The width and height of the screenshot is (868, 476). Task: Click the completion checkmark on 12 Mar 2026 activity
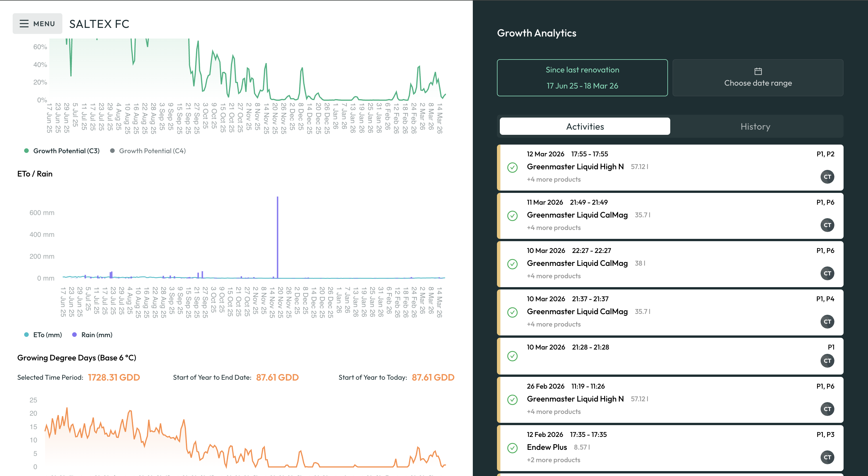pyautogui.click(x=512, y=167)
